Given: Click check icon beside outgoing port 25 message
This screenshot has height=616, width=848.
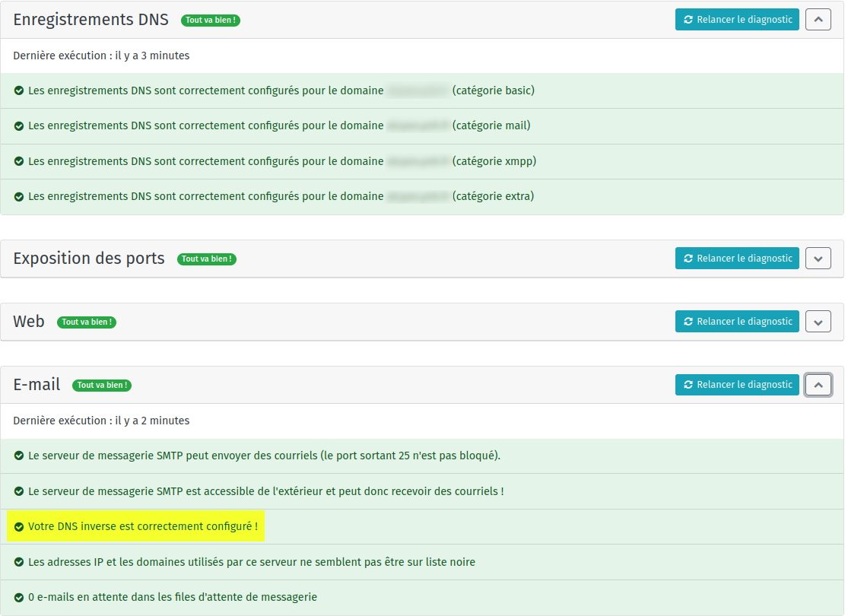Looking at the screenshot, I should (x=19, y=456).
